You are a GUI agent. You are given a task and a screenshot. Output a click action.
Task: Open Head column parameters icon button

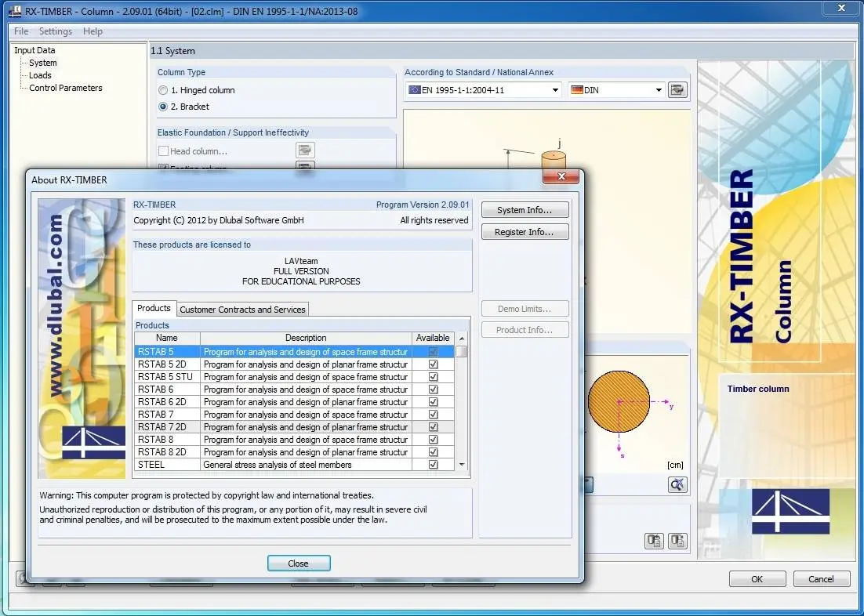click(x=305, y=150)
